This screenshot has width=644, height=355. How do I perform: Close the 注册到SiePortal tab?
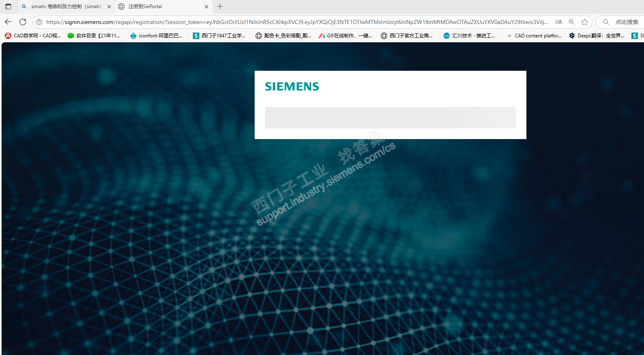click(x=206, y=7)
